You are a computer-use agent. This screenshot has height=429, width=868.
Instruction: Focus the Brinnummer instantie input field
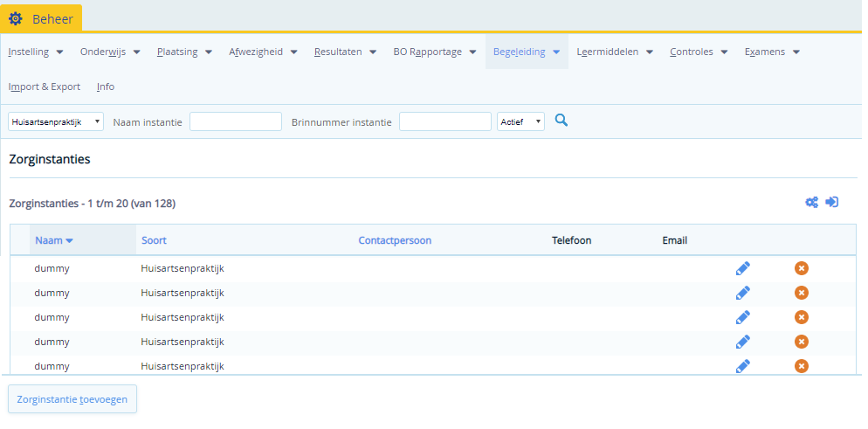(x=444, y=122)
